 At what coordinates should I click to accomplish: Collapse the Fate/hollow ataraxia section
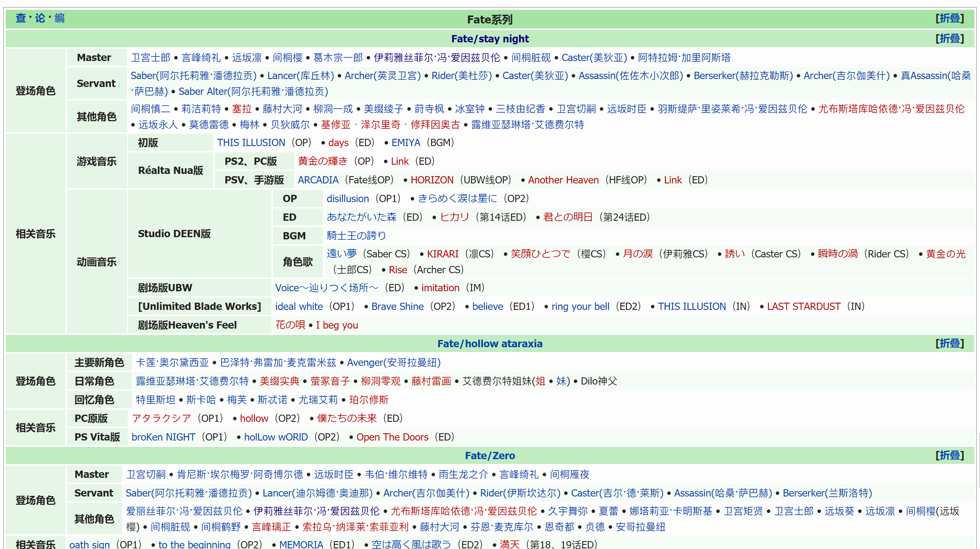pos(949,343)
